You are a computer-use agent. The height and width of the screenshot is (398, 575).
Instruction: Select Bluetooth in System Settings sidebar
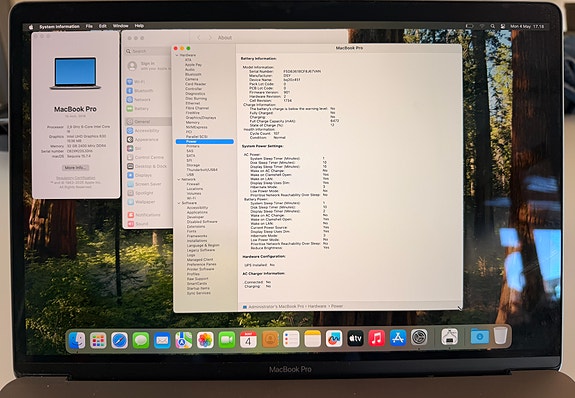(148, 91)
